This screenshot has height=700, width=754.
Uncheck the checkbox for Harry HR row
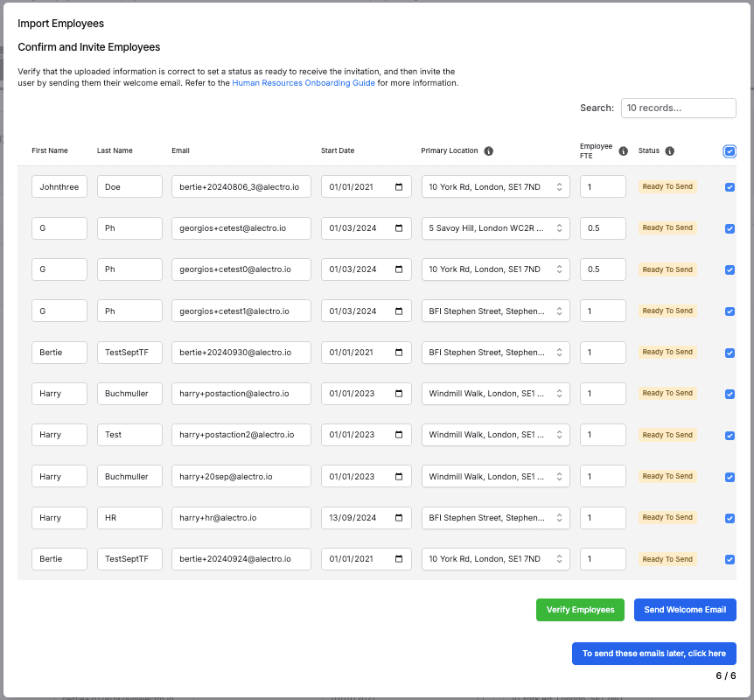(730, 518)
